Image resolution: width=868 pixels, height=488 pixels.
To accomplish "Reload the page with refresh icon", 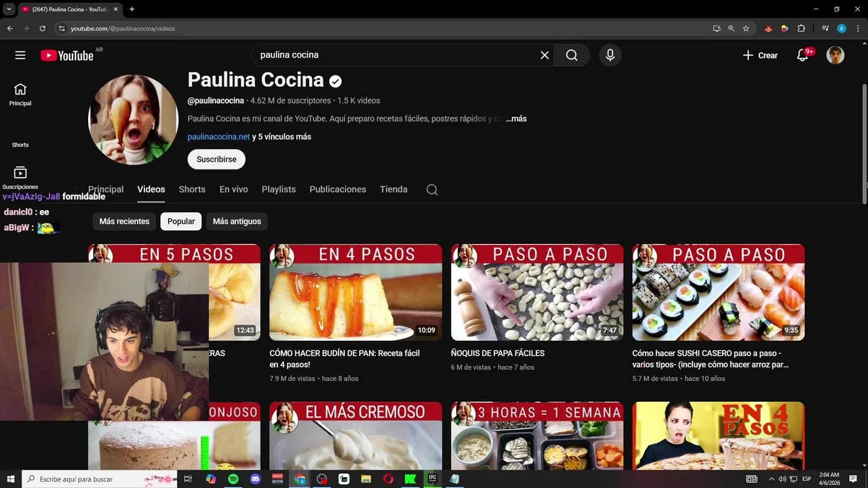I will click(x=42, y=28).
